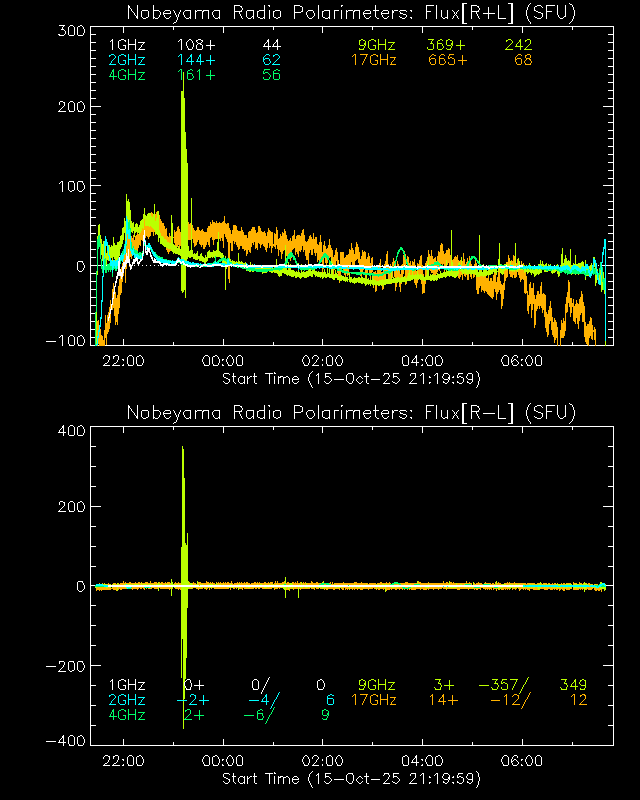Select the 9GHz legend label in top plot
640x800 pixels.
[376, 45]
